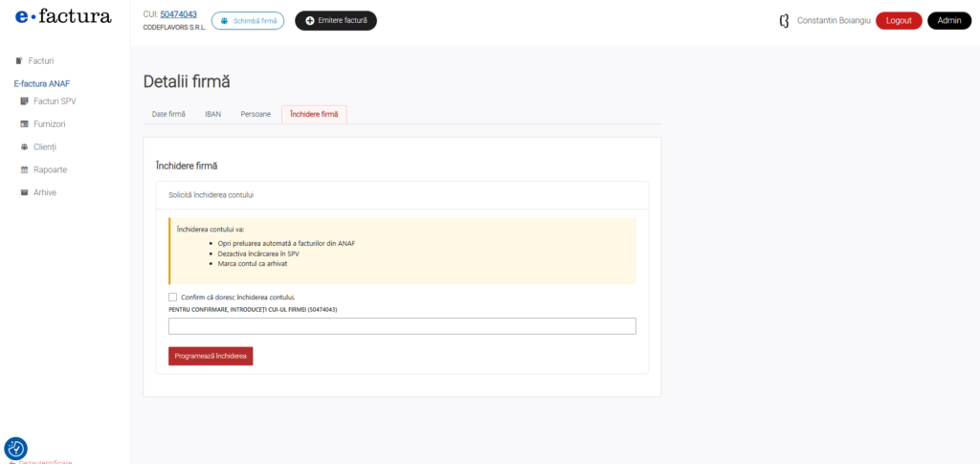This screenshot has height=464, width=980.
Task: Click the Facturi SPV icon
Action: click(24, 100)
